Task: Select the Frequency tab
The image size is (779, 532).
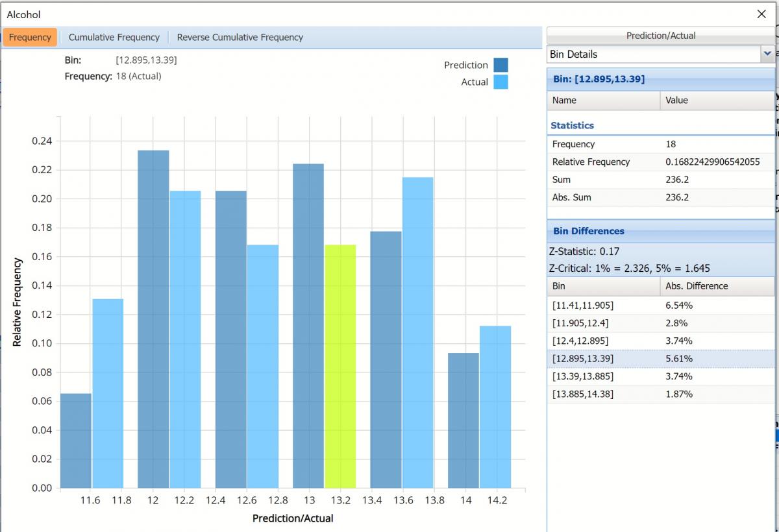Action: tap(30, 37)
